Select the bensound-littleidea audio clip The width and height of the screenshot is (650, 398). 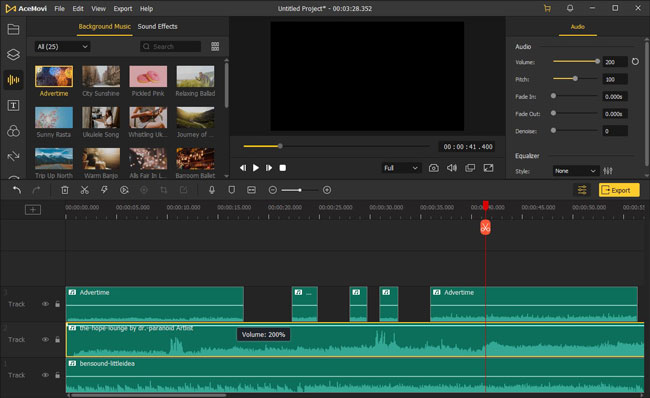(x=355, y=375)
